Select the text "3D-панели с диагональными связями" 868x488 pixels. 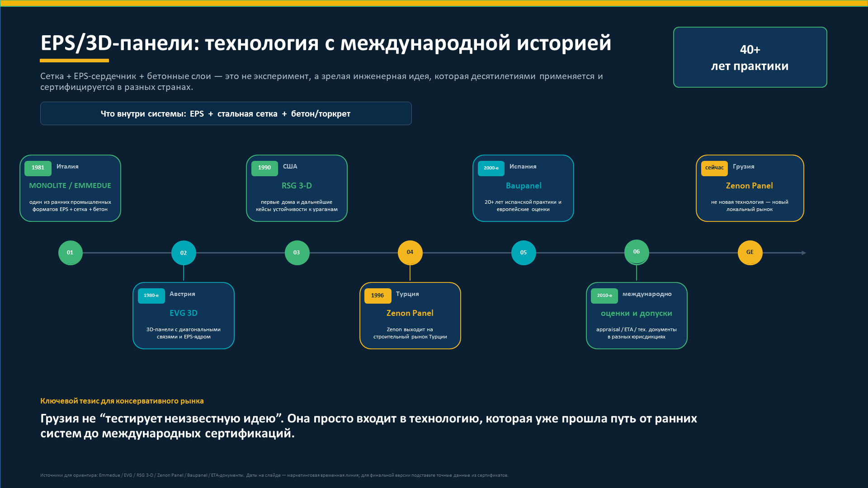point(184,333)
